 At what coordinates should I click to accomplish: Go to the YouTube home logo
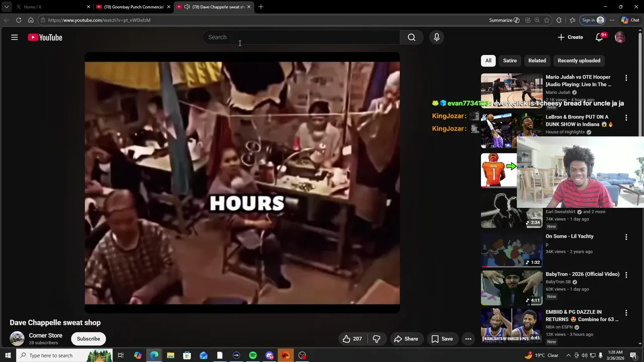pyautogui.click(x=45, y=37)
